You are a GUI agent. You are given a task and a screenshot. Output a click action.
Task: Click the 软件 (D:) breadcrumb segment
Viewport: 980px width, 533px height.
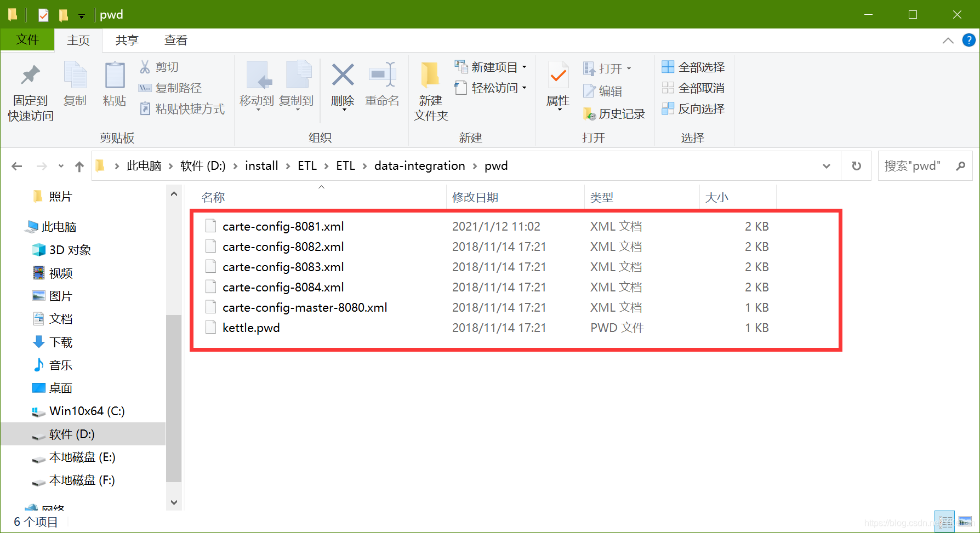(x=203, y=165)
